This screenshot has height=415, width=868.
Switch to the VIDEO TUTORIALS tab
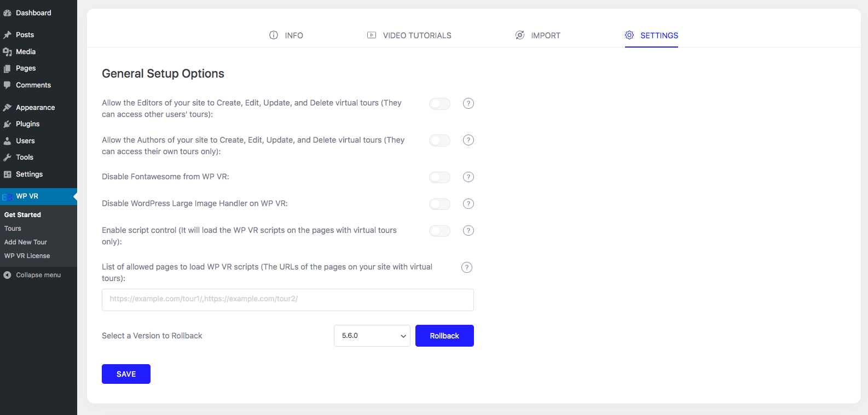point(409,35)
